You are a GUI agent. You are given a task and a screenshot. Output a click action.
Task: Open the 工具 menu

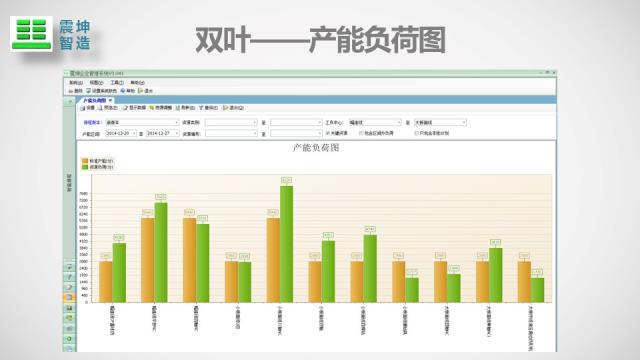pyautogui.click(x=117, y=83)
